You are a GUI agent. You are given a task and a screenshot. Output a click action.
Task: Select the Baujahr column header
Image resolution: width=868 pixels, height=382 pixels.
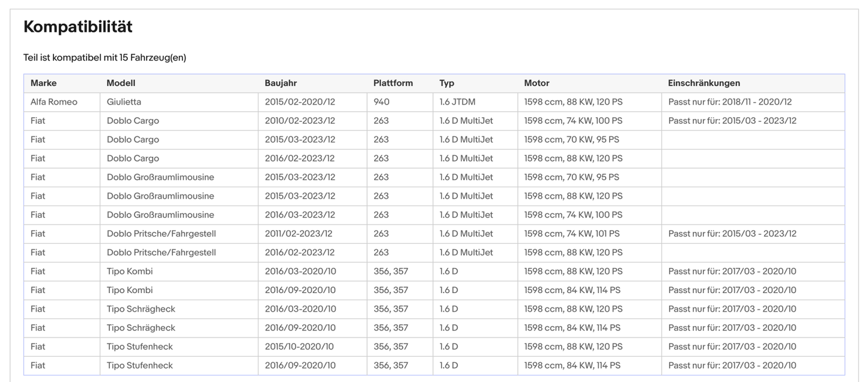tap(281, 83)
